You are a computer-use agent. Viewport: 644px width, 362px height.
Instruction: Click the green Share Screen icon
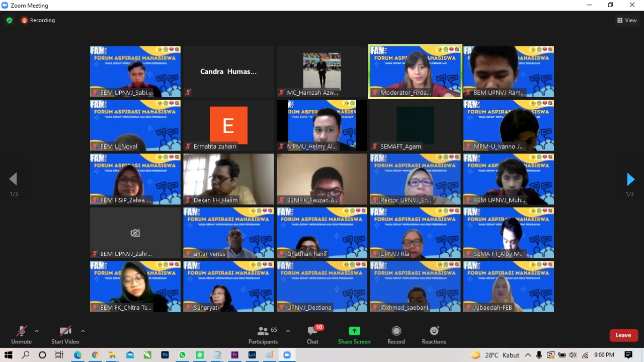pos(354,331)
